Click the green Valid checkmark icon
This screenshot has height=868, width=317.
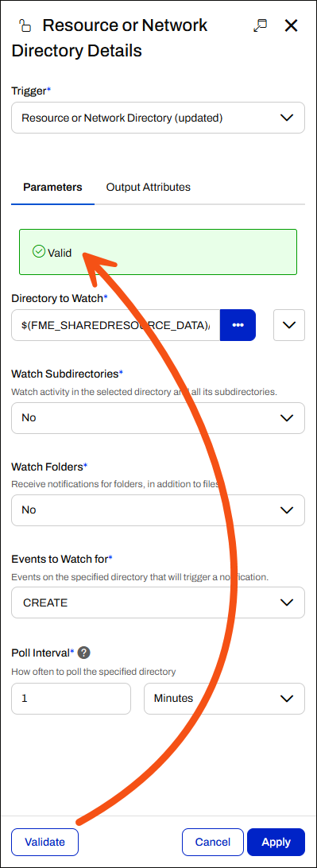tap(39, 252)
